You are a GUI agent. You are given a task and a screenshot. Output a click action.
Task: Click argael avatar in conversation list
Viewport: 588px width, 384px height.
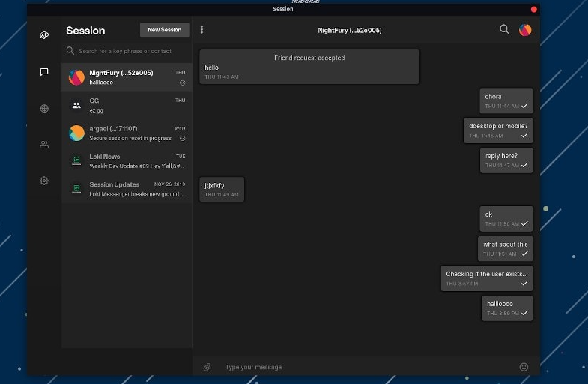[x=76, y=133]
